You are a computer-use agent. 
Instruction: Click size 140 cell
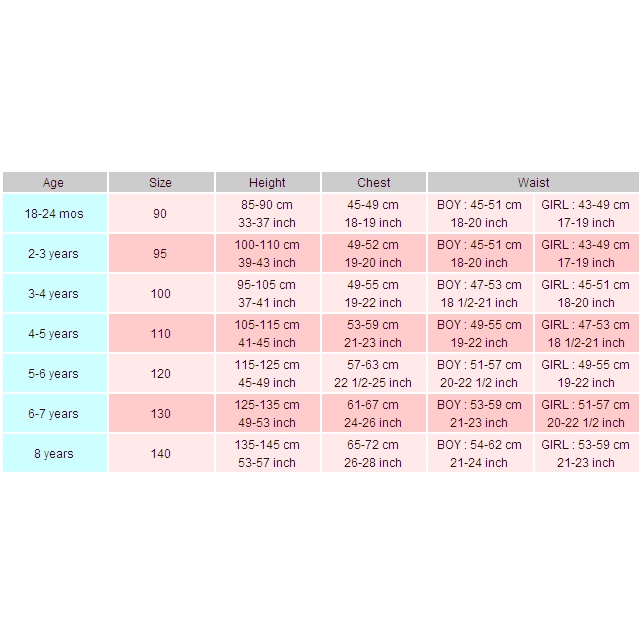[160, 454]
